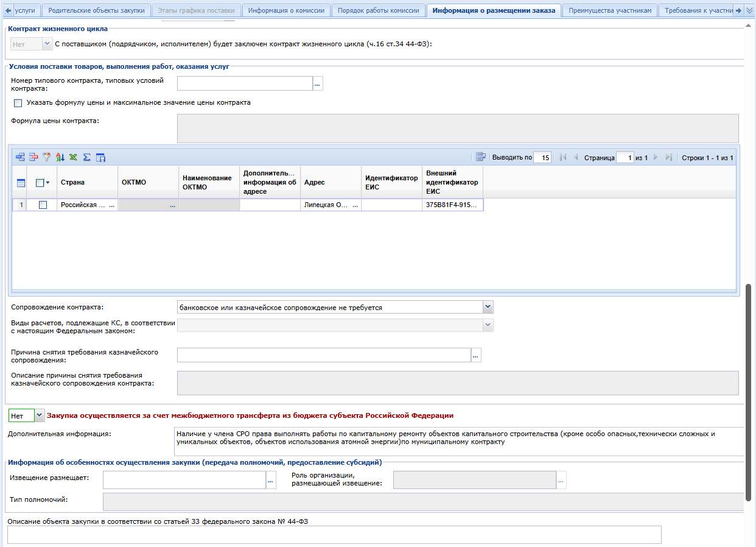Viewport: 756px width, 547px height.
Task: Check 'Указать формулу цены и максимальное значение цены контракта'
Action: click(x=18, y=103)
